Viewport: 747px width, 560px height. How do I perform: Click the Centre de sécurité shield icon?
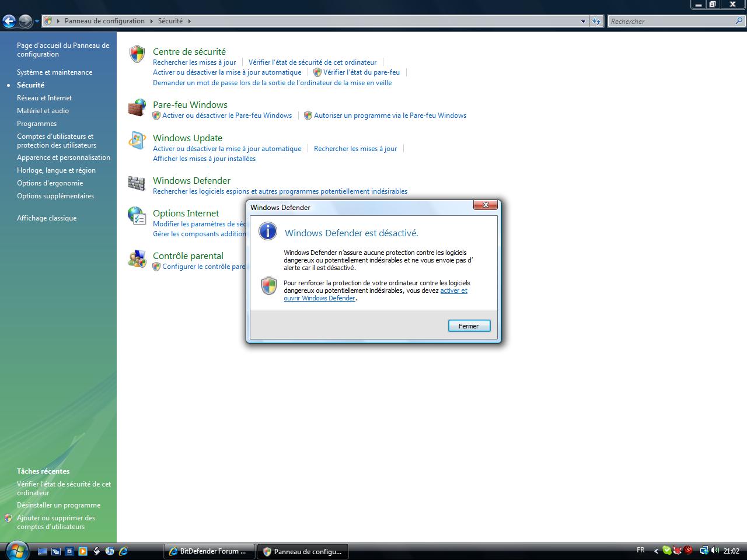(137, 54)
